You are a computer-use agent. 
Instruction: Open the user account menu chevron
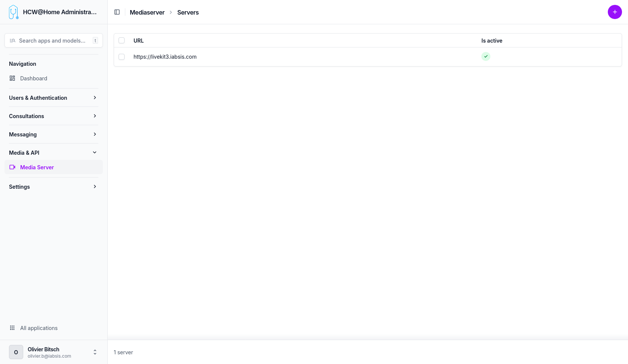tap(95, 352)
